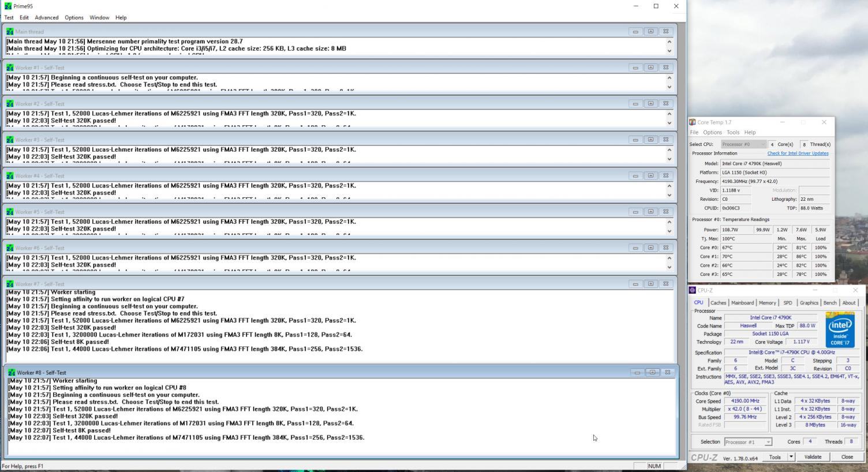
Task: Click the Core Temp title bar icon
Action: coord(693,122)
